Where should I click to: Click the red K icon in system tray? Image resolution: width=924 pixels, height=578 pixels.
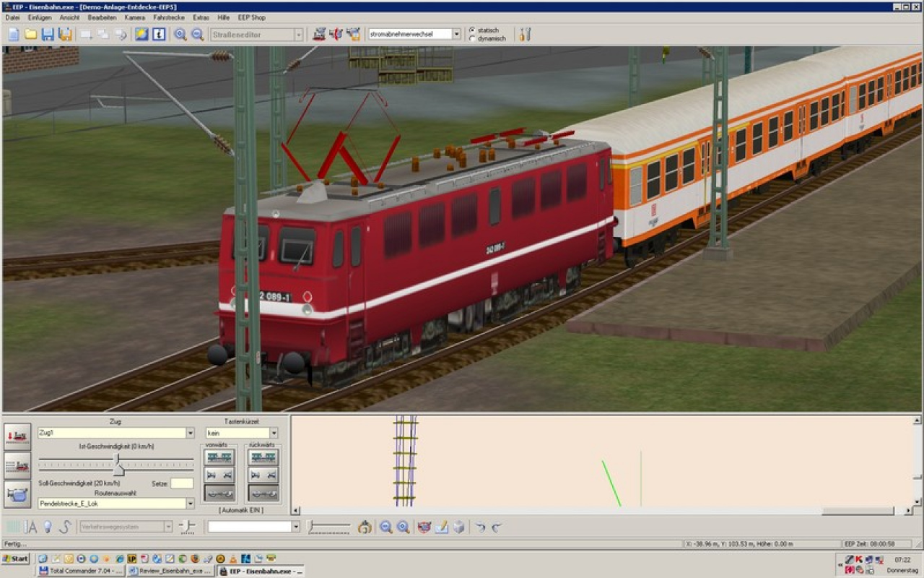coord(859,559)
